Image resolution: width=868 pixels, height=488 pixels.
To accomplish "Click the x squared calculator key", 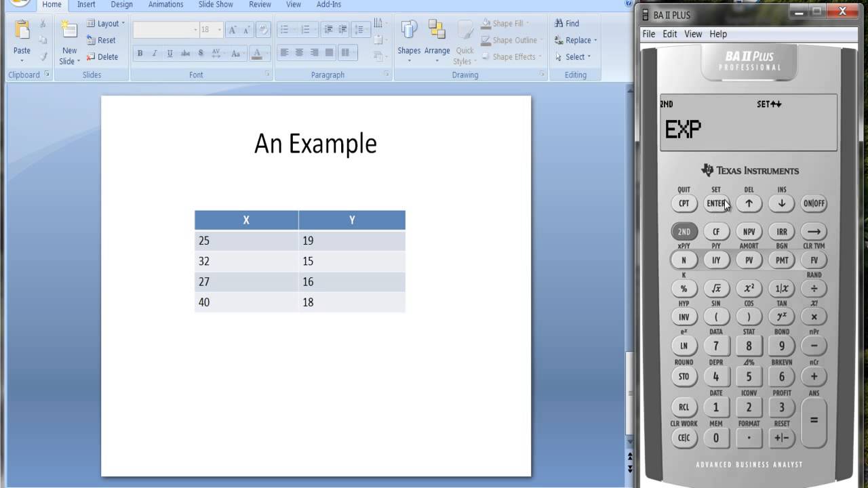I will pyautogui.click(x=749, y=289).
